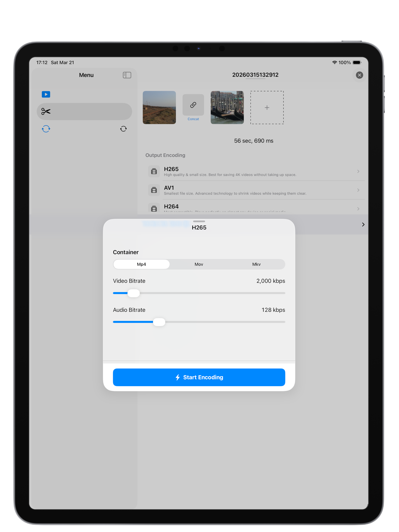Click the Concat link icon
Image resolution: width=399 pixels, height=532 pixels.
(x=193, y=105)
